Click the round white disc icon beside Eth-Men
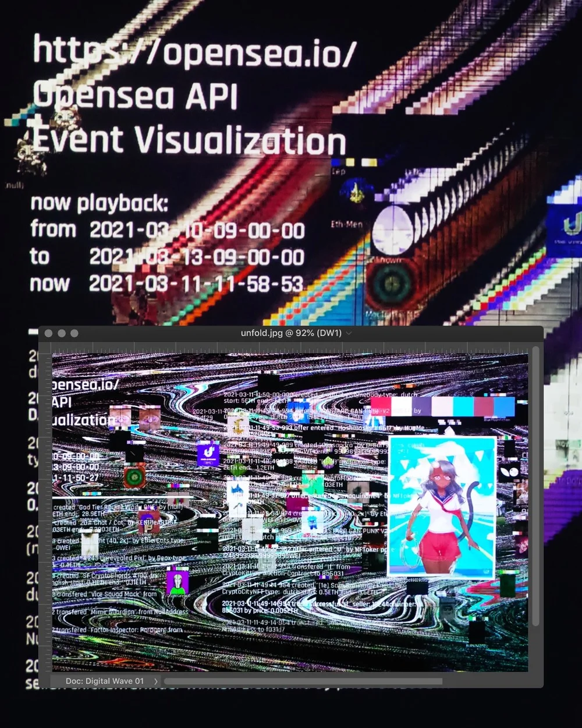582x728 pixels. pyautogui.click(x=393, y=231)
